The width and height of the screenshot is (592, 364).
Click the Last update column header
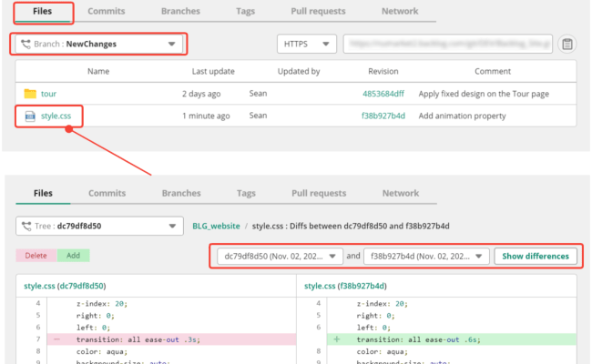(x=213, y=71)
